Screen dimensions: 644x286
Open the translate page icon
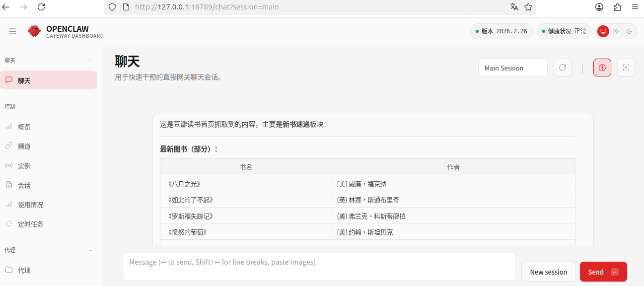tap(514, 7)
